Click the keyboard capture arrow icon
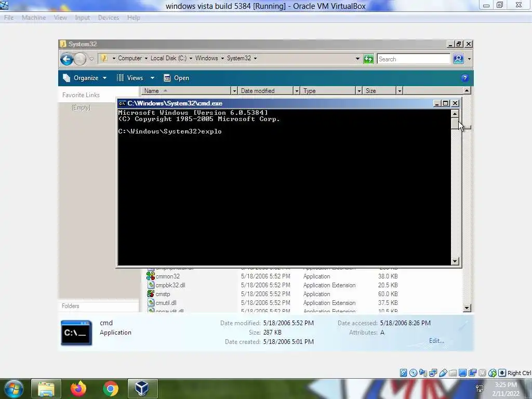 click(x=502, y=373)
